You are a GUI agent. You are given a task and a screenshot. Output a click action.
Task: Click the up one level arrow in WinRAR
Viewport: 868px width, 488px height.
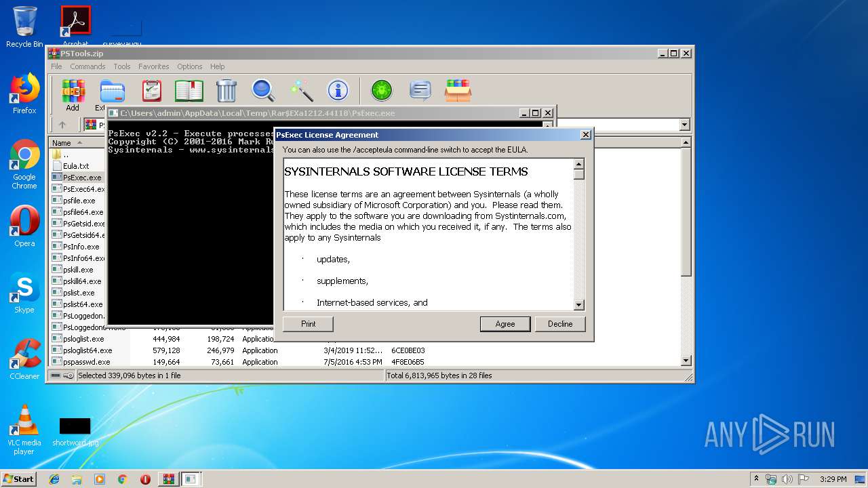click(62, 125)
